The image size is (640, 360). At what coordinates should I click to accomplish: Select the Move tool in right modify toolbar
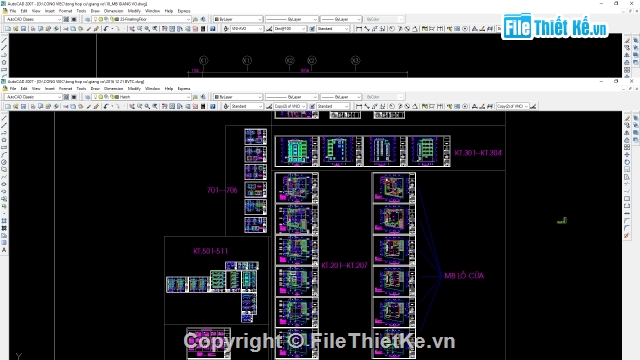(x=627, y=155)
